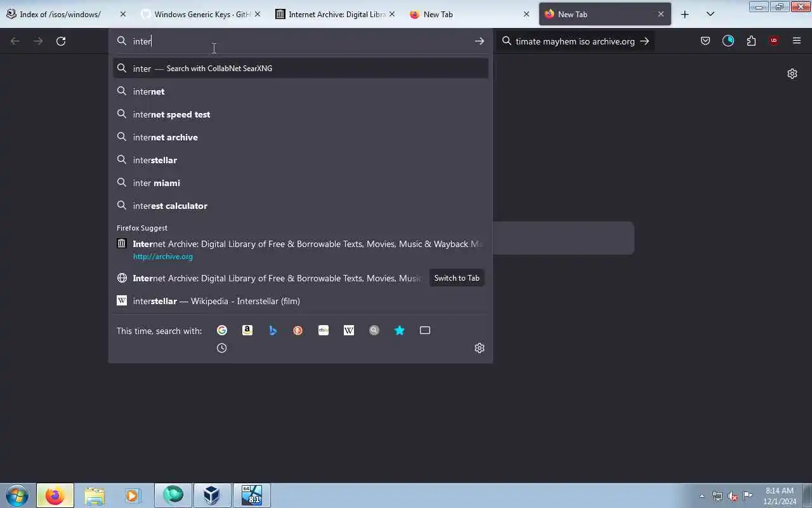
Task: Search history via the clock icon
Action: 222,348
